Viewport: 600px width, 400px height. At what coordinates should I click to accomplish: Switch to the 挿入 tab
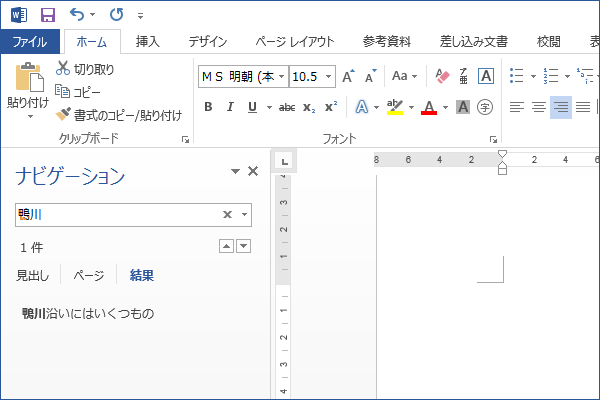coord(148,41)
